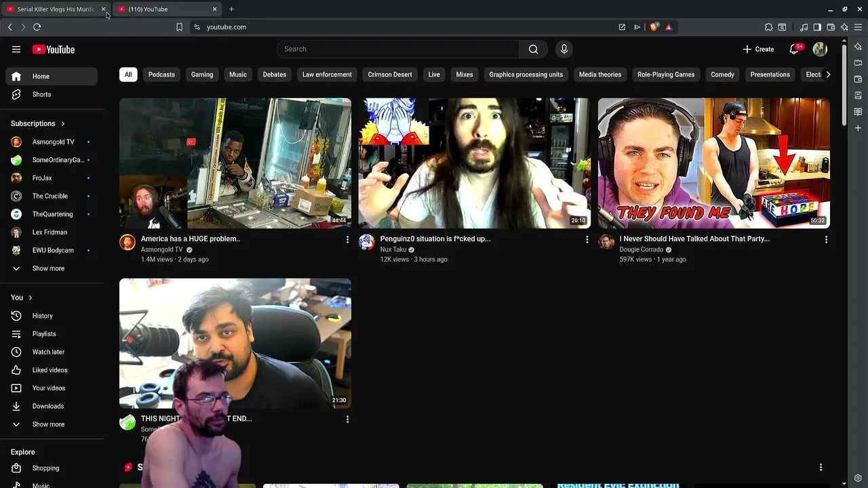The width and height of the screenshot is (868, 488).
Task: Open browser main menu icon
Action: (x=858, y=27)
